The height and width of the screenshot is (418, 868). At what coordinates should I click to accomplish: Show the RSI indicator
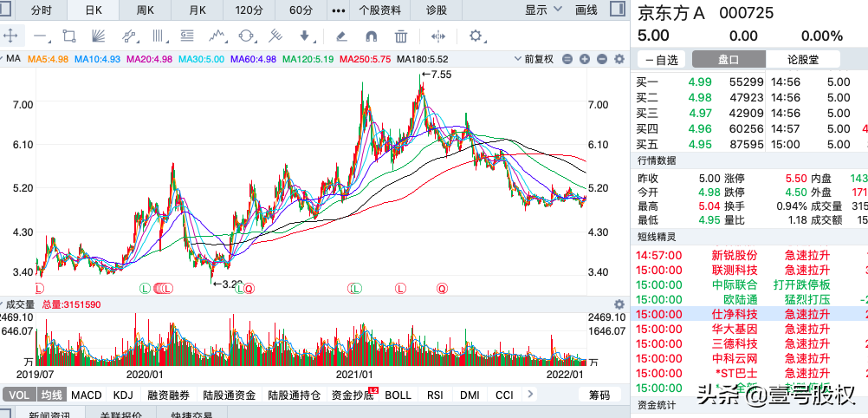435,395
